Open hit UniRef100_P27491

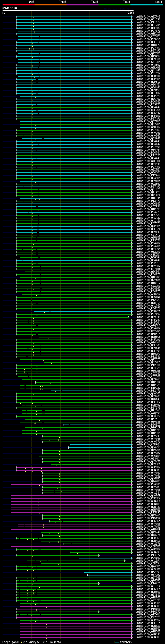coord(148,118)
